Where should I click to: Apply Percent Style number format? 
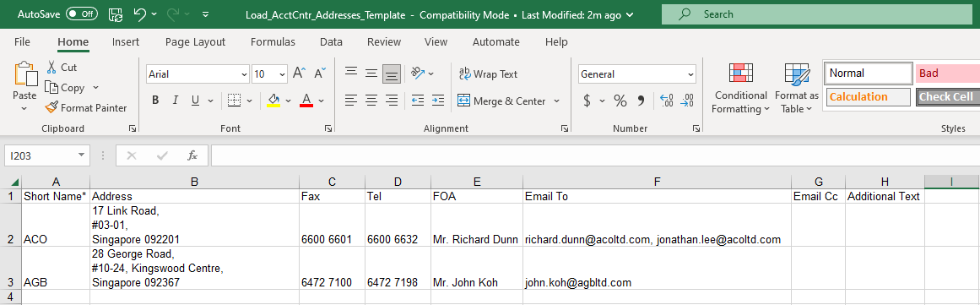point(620,100)
